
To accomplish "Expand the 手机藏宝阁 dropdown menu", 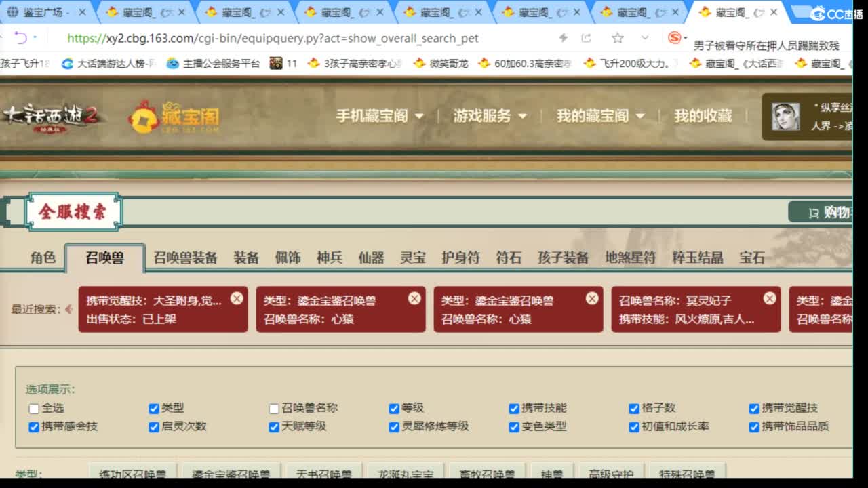I will (380, 116).
